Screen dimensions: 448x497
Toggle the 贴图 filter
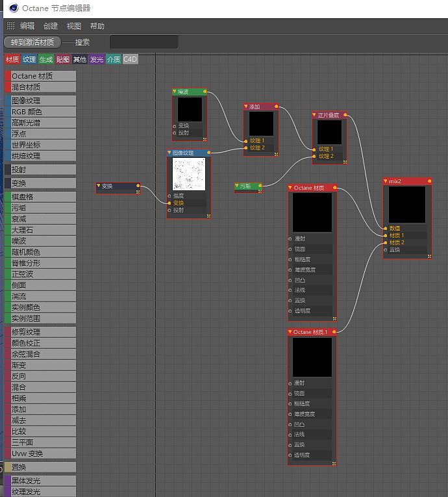[x=63, y=59]
